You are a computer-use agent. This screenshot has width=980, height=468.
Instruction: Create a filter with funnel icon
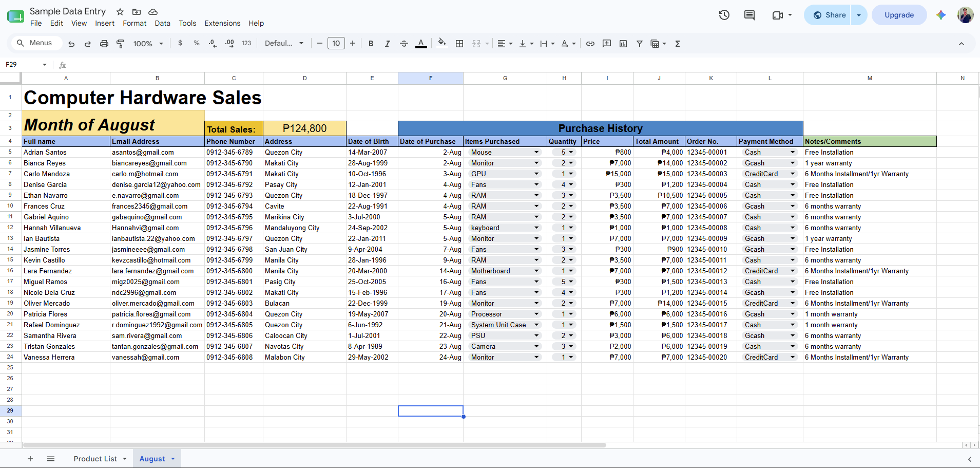640,44
